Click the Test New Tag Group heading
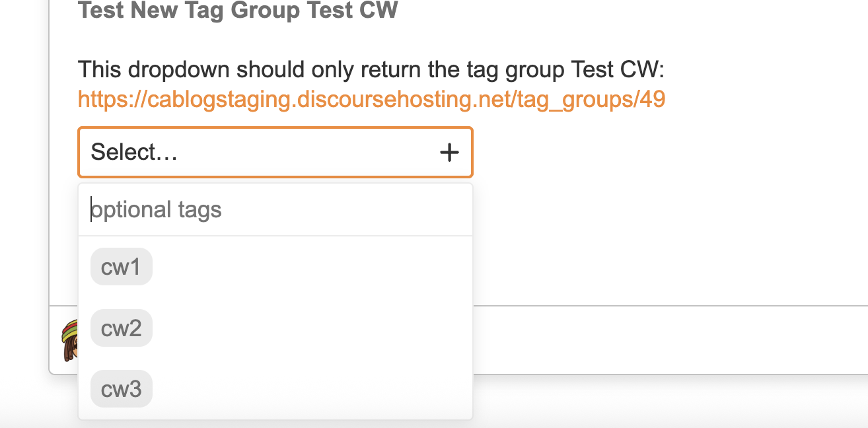Screen dimensions: 868x428 238,10
